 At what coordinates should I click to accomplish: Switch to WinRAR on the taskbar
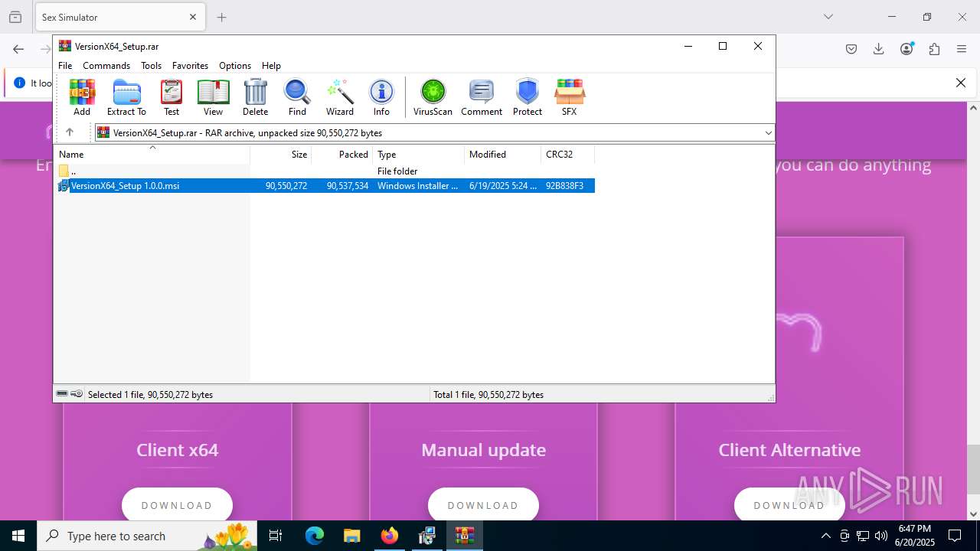click(x=465, y=536)
